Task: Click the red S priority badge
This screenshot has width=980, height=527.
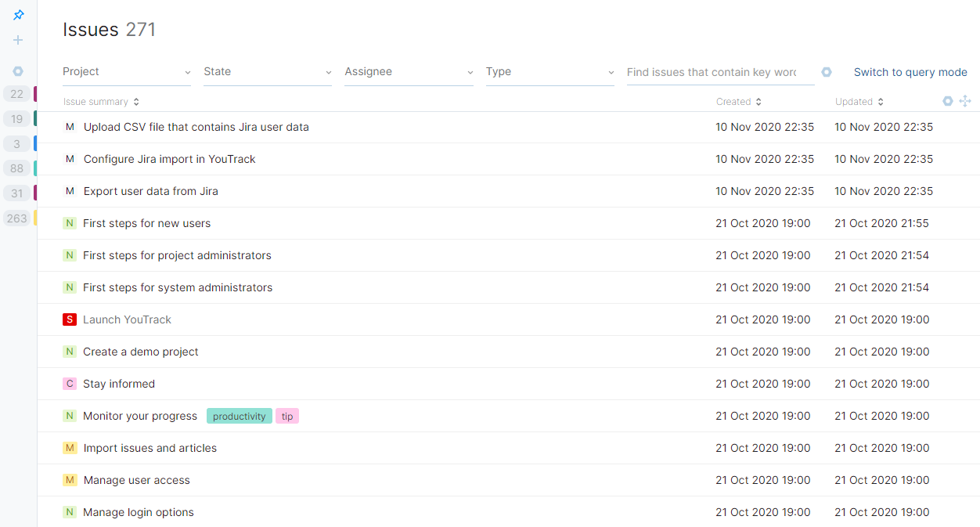Action: (70, 319)
